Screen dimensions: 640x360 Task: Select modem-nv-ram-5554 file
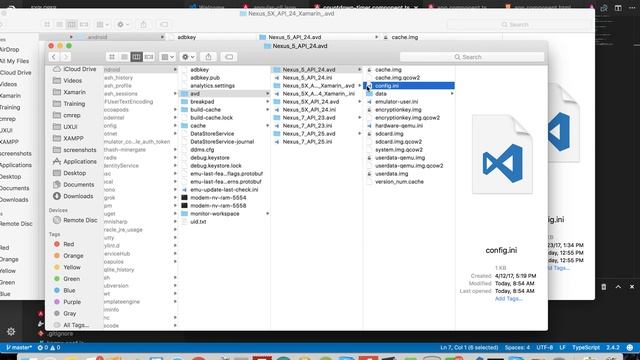(218, 198)
